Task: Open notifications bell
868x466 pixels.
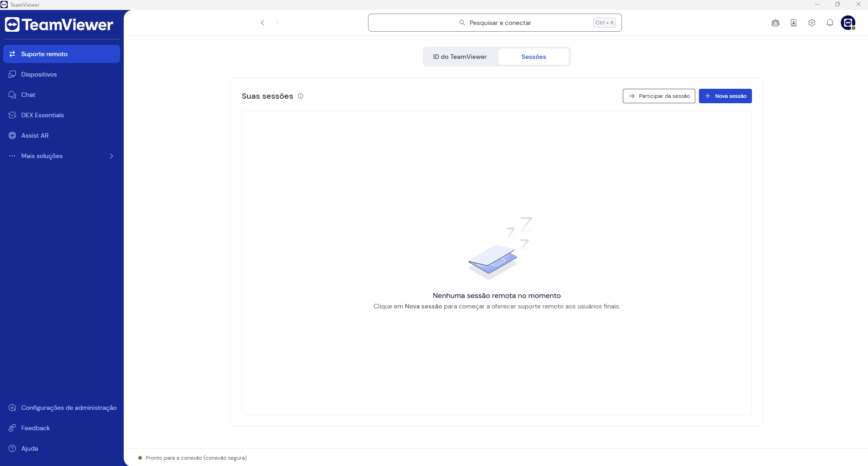Action: [x=830, y=23]
